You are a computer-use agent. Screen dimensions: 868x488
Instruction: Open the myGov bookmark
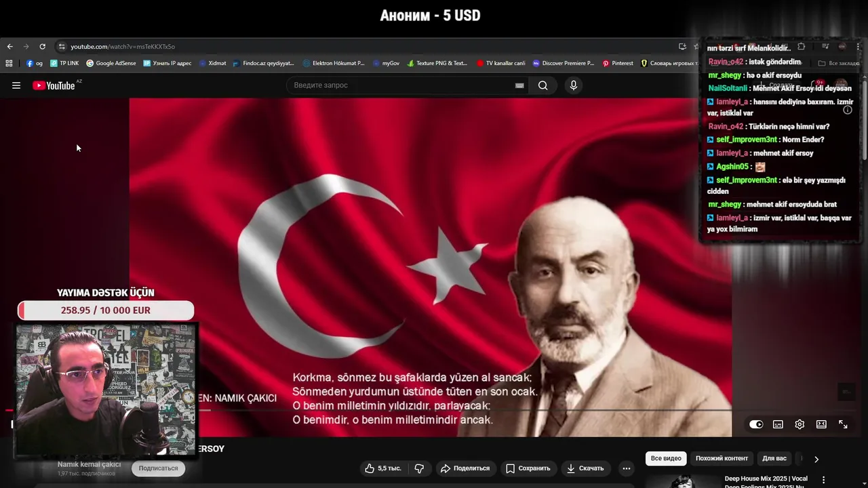coord(386,63)
